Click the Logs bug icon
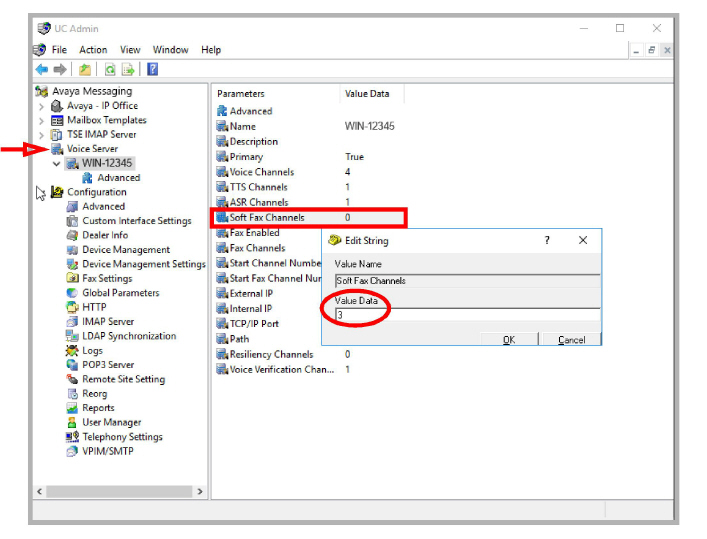Image resolution: width=707 pixels, height=539 pixels. [x=72, y=350]
